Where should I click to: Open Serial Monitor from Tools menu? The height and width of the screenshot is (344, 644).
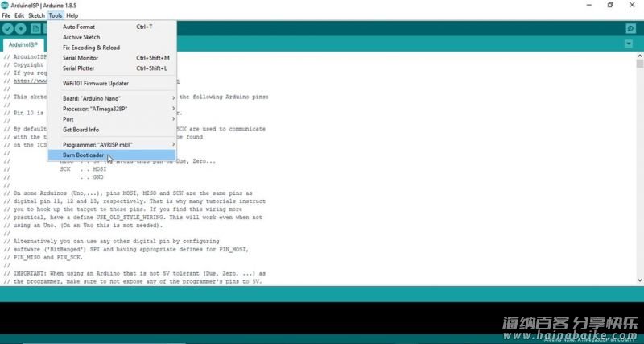[x=112, y=58]
